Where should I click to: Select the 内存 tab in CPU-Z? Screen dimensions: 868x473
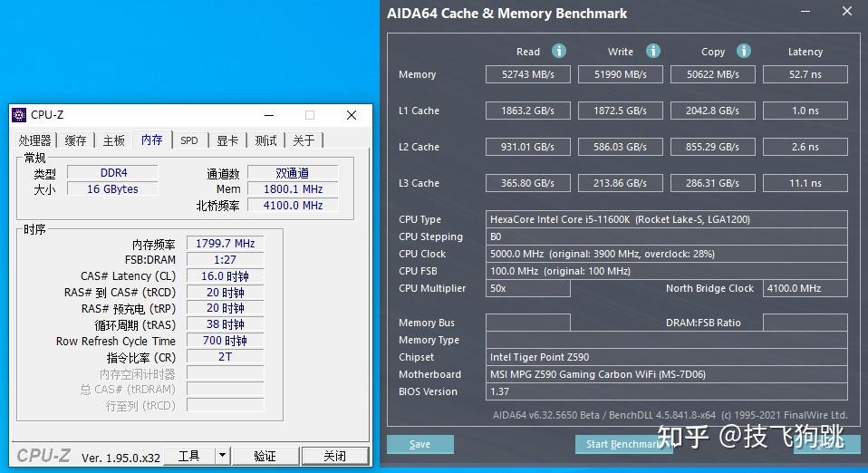(151, 140)
